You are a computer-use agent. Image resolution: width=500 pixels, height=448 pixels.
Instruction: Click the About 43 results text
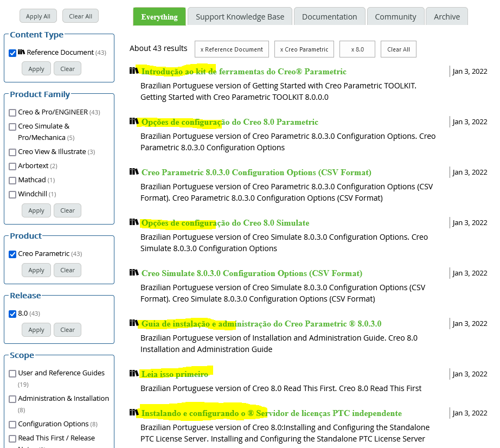tap(158, 48)
